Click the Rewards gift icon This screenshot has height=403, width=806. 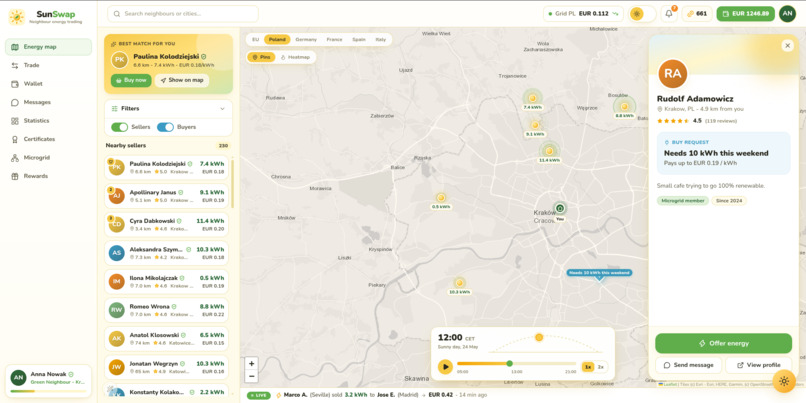[x=14, y=176]
